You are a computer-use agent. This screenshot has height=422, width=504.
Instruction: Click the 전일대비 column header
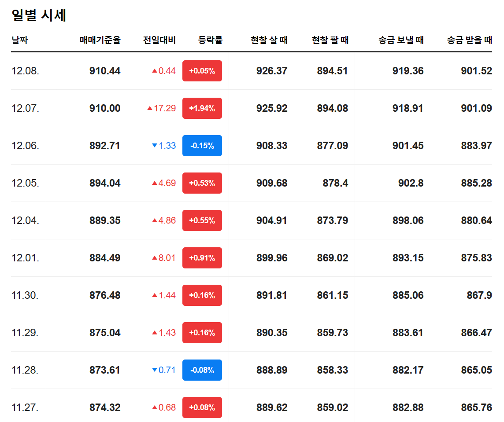pyautogui.click(x=159, y=40)
